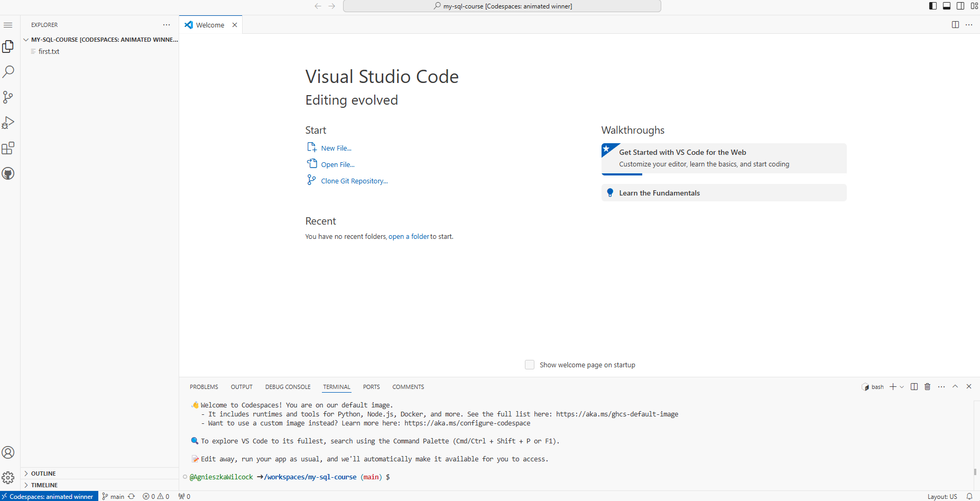
Task: Open notifications bell in the status bar
Action: 969,496
